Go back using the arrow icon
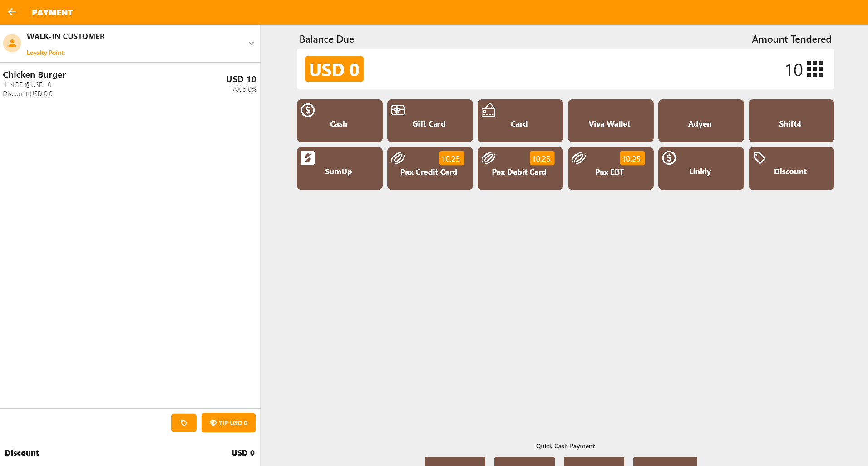The width and height of the screenshot is (868, 466). point(12,12)
